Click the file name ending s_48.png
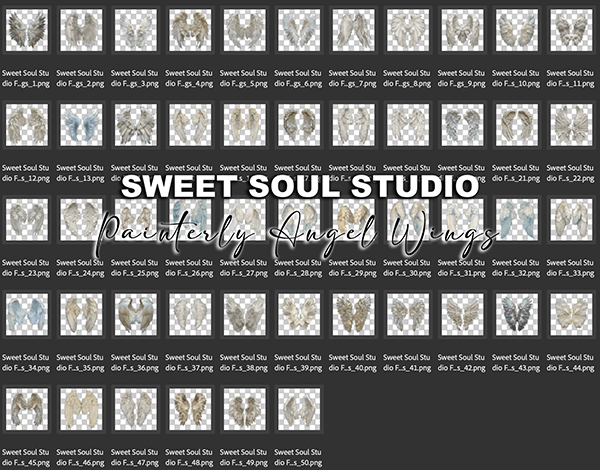This screenshot has width=600, height=470. tap(189, 457)
